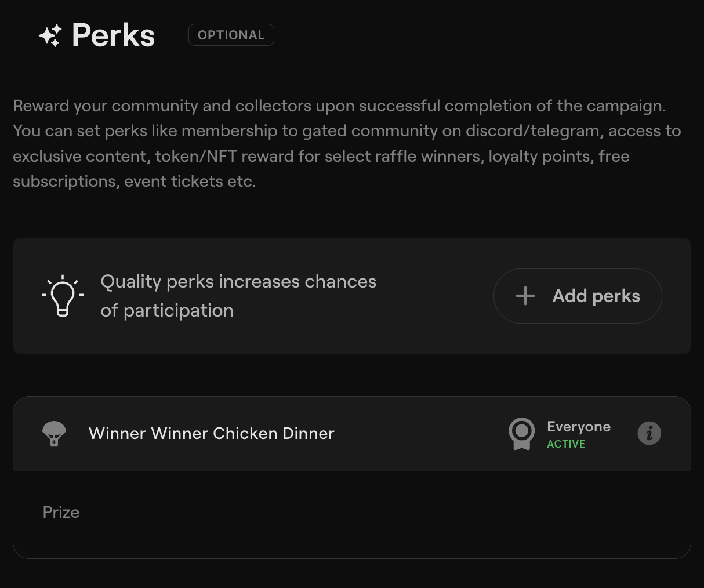Click the Prize field label
The width and height of the screenshot is (704, 588).
click(61, 512)
